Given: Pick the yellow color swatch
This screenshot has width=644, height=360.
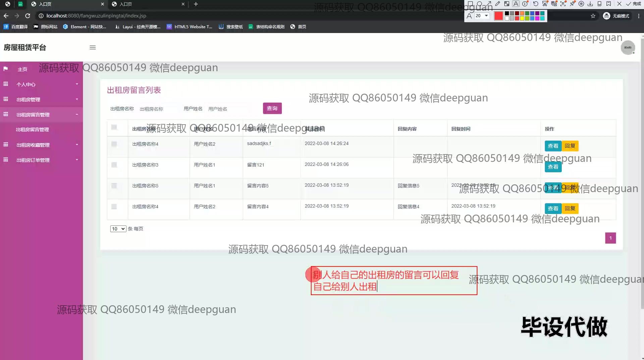Looking at the screenshot, I should (522, 18).
